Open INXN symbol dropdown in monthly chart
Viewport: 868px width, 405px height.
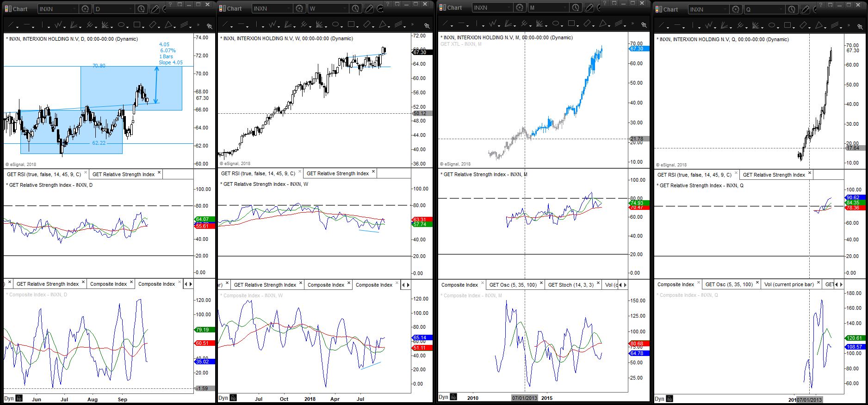pos(492,8)
